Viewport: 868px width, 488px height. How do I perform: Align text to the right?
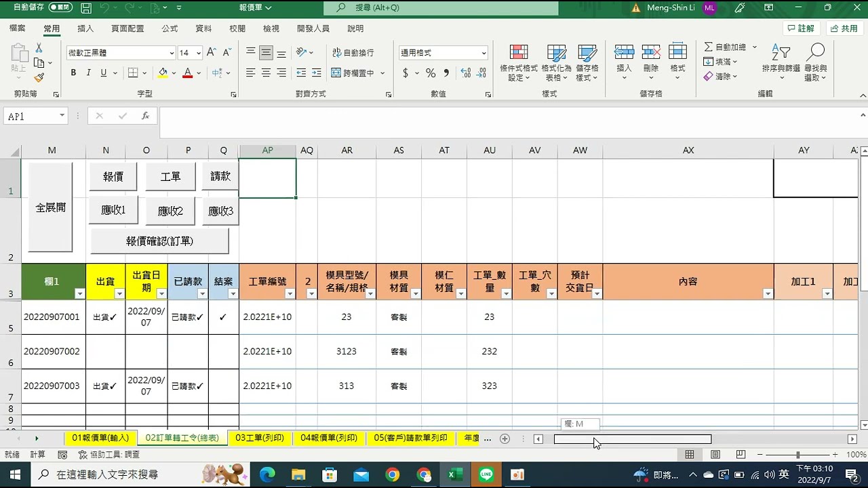(281, 73)
